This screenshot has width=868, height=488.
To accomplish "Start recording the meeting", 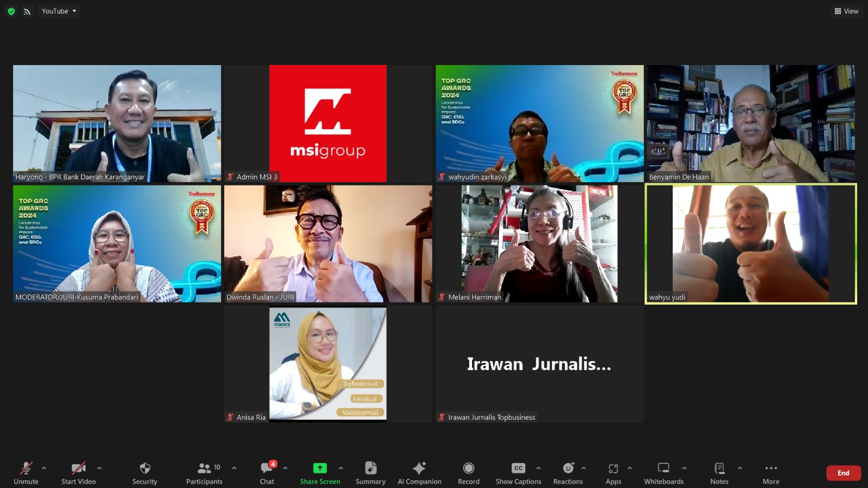I will pos(468,473).
